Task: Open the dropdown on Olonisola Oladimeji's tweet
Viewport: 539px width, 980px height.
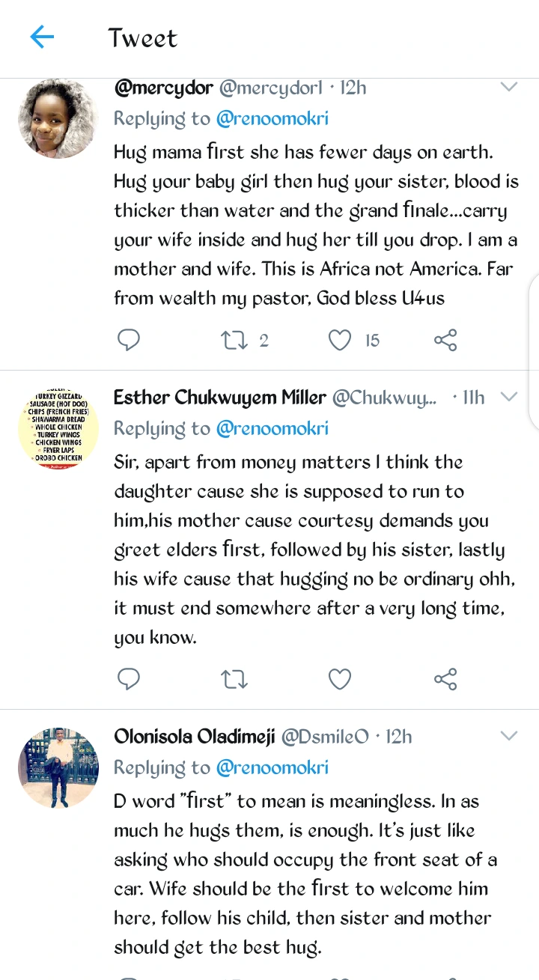Action: (x=509, y=736)
